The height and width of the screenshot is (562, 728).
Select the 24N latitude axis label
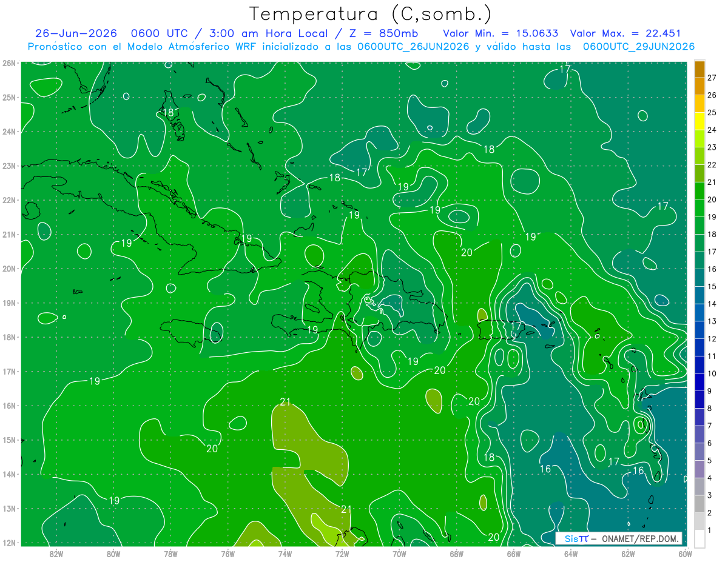pyautogui.click(x=8, y=132)
